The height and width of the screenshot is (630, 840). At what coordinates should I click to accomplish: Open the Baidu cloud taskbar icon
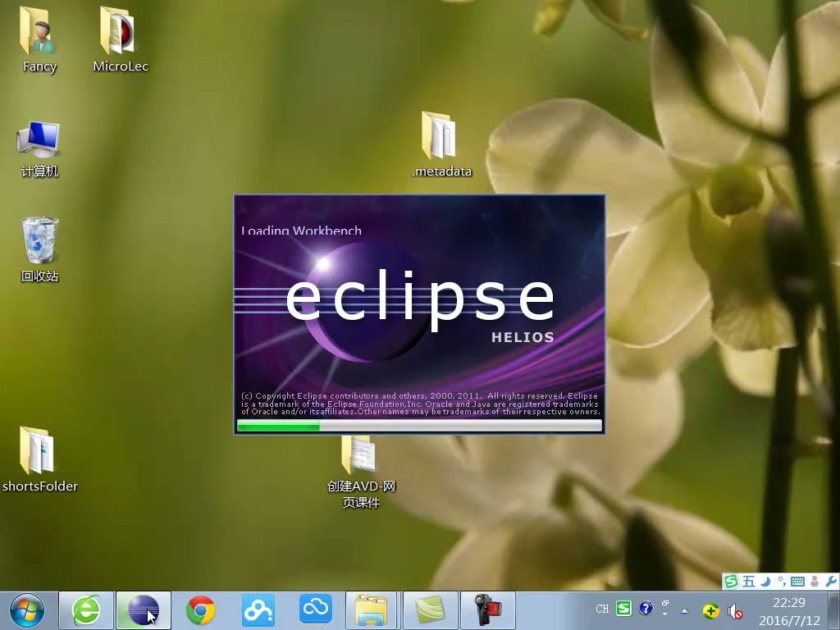258,610
